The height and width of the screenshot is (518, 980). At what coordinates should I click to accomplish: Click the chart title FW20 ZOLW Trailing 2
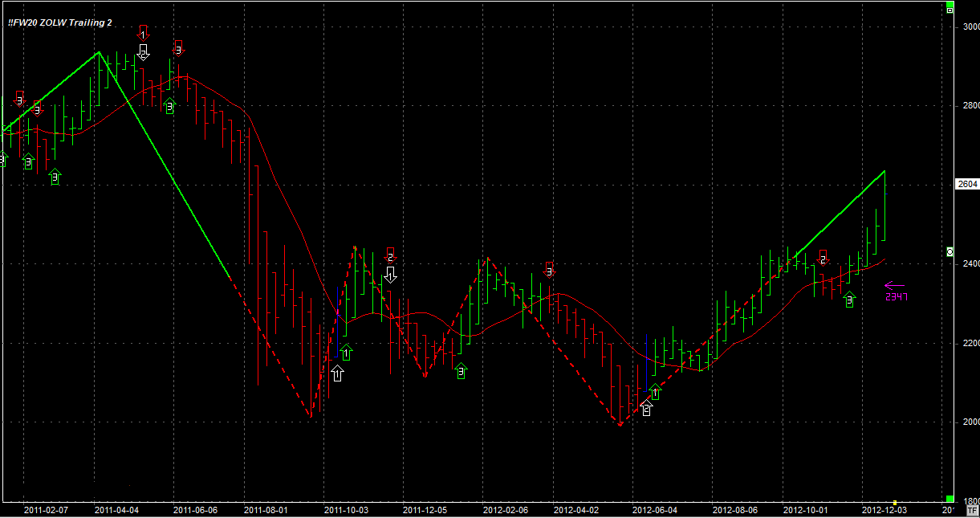(60, 22)
